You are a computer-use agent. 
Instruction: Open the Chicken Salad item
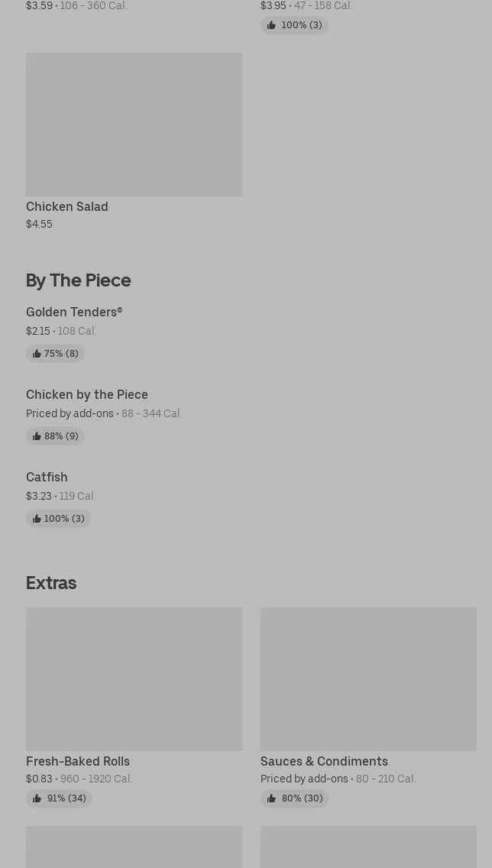pyautogui.click(x=67, y=206)
